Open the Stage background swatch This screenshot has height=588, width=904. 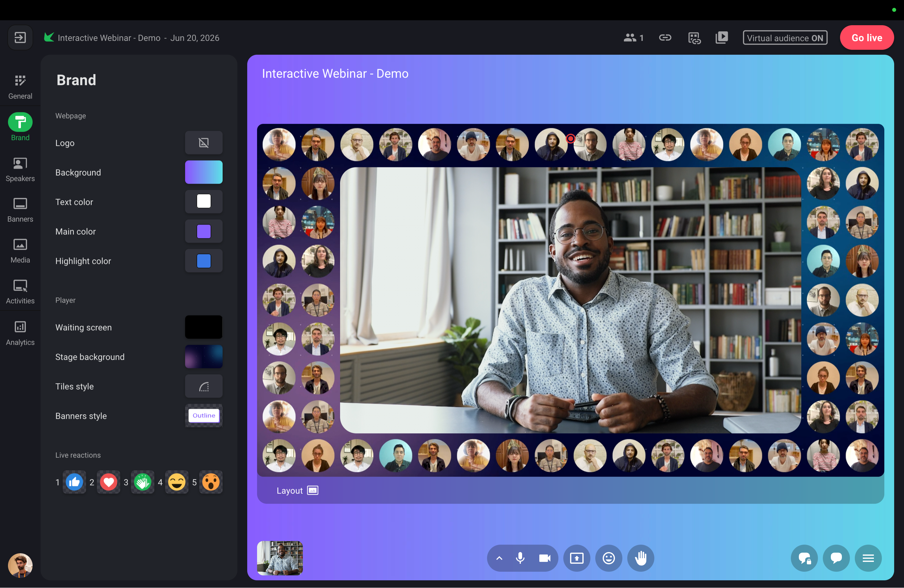(x=204, y=357)
